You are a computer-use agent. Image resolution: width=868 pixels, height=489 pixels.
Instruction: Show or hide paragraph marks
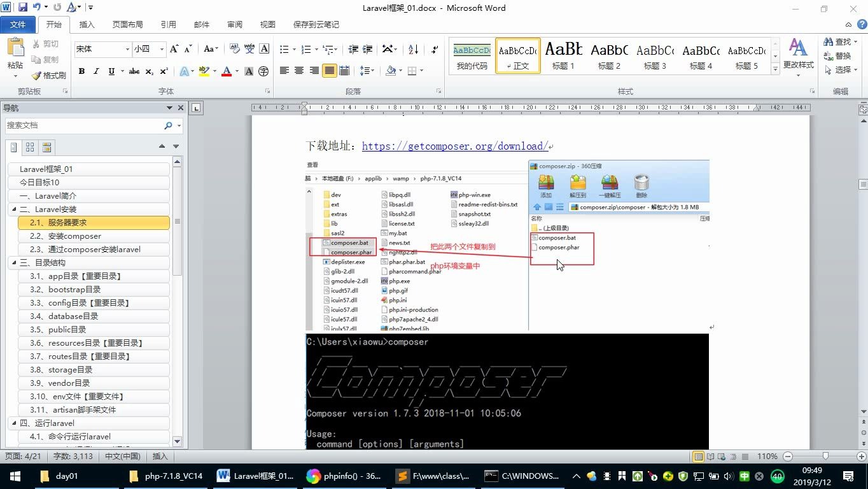pyautogui.click(x=435, y=49)
